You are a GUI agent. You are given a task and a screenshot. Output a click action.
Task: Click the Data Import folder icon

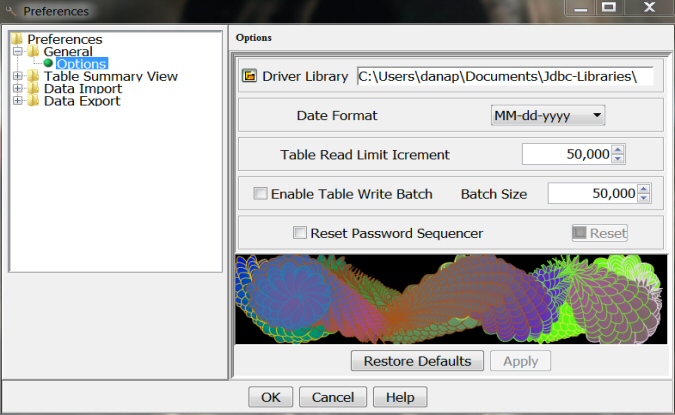(x=34, y=89)
